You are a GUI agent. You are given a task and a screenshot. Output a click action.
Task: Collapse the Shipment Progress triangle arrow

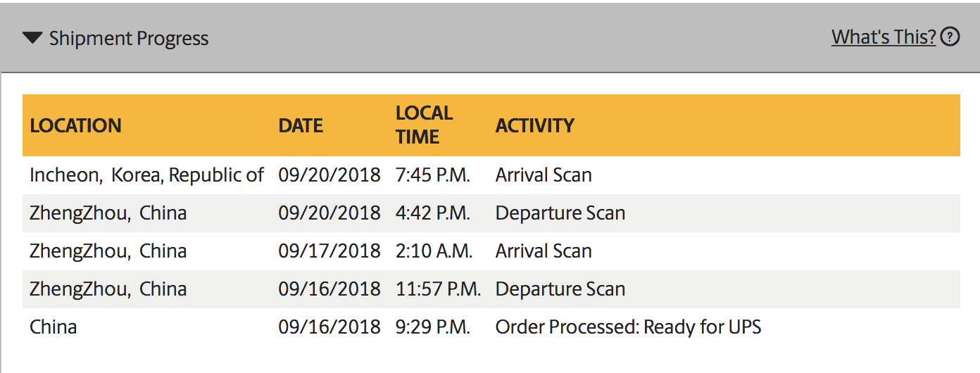32,38
